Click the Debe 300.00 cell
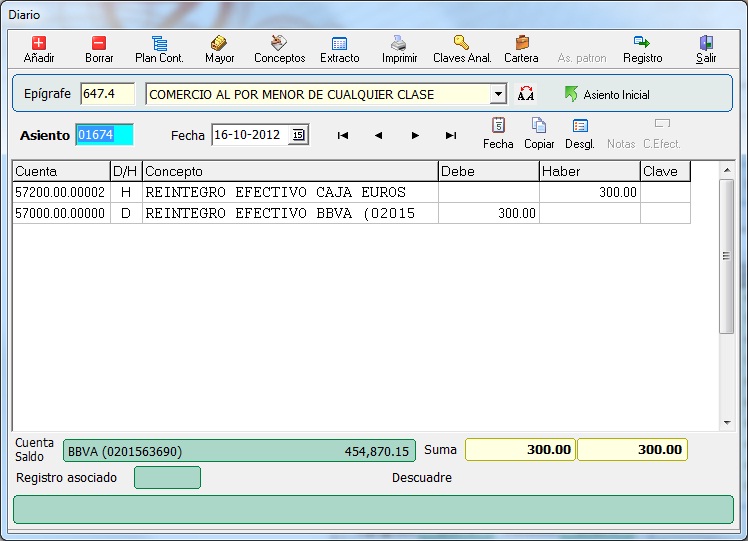Screen dimensions: 748x541 pos(488,213)
